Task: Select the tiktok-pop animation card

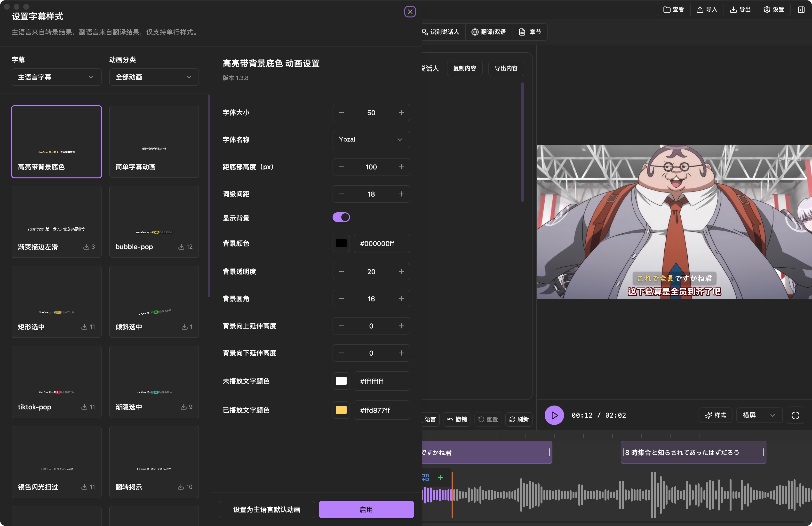Action: 57,382
